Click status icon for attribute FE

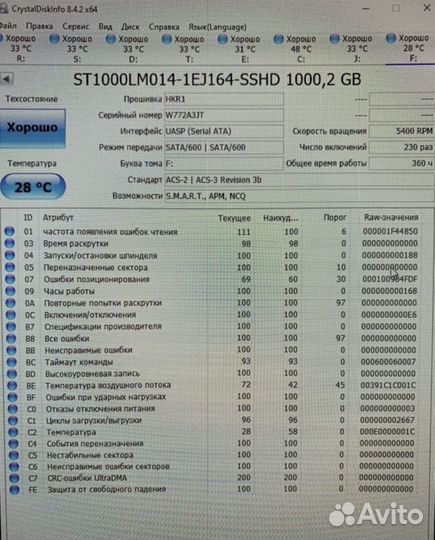pyautogui.click(x=14, y=490)
